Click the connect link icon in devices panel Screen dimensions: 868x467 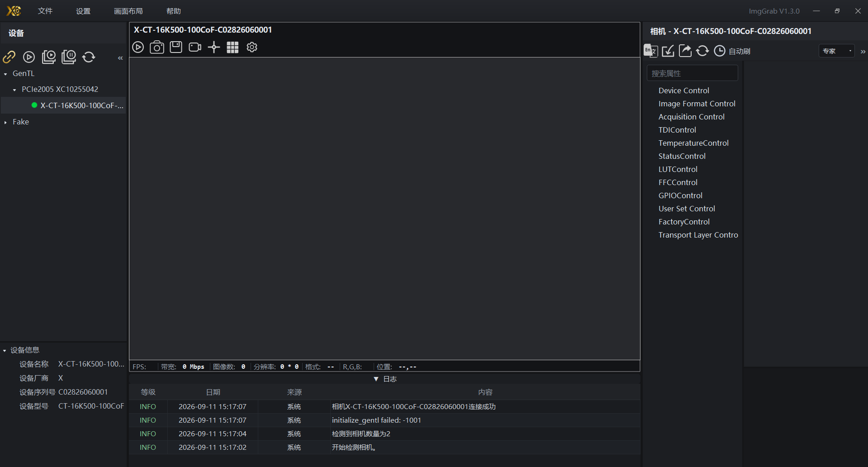tap(9, 57)
